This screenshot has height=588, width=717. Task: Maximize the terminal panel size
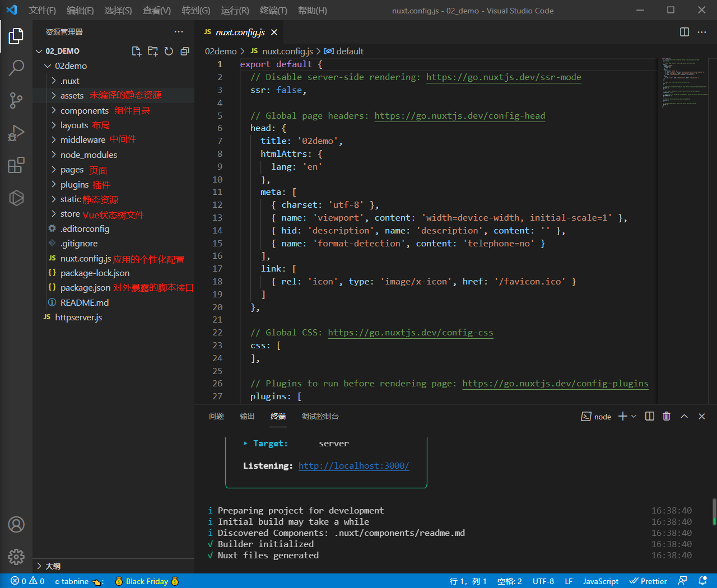pyautogui.click(x=684, y=416)
